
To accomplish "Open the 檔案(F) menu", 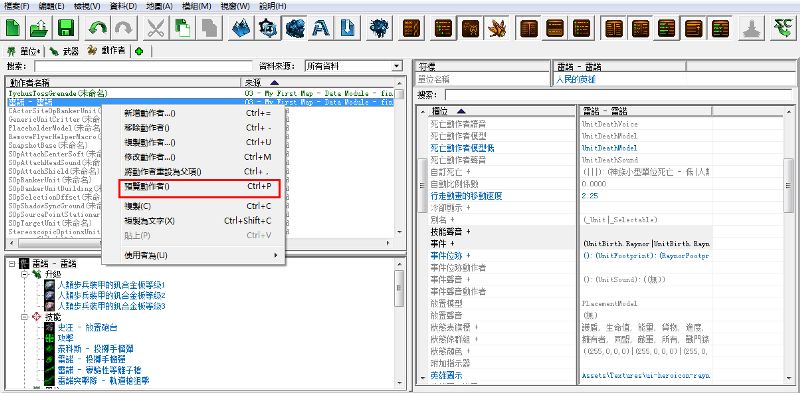I will [x=17, y=6].
